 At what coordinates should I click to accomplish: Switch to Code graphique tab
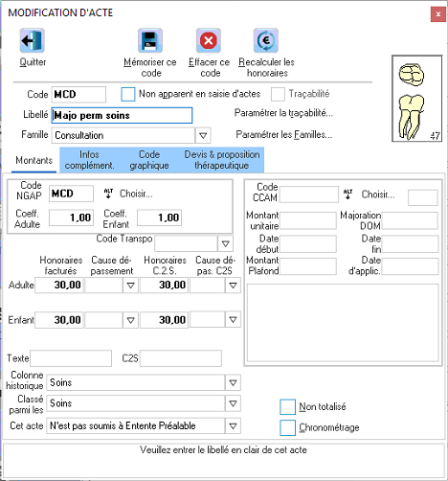pyautogui.click(x=149, y=160)
